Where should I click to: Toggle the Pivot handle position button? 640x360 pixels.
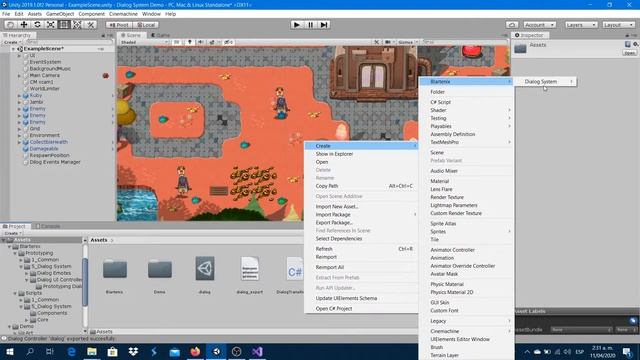tap(118, 25)
